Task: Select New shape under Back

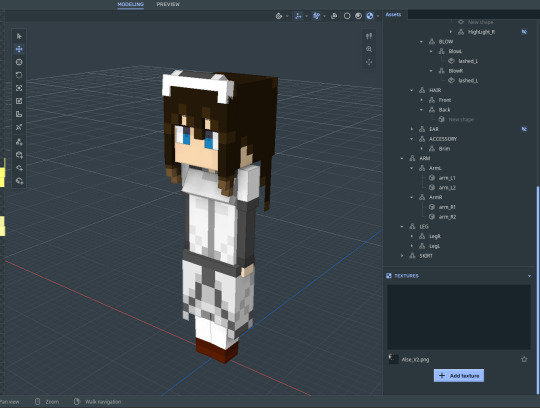Action: tap(461, 119)
